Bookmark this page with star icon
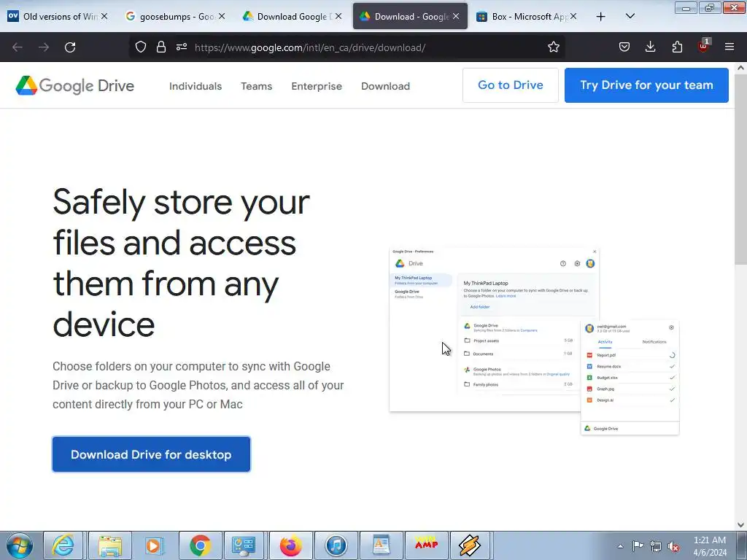747x560 pixels. (553, 47)
